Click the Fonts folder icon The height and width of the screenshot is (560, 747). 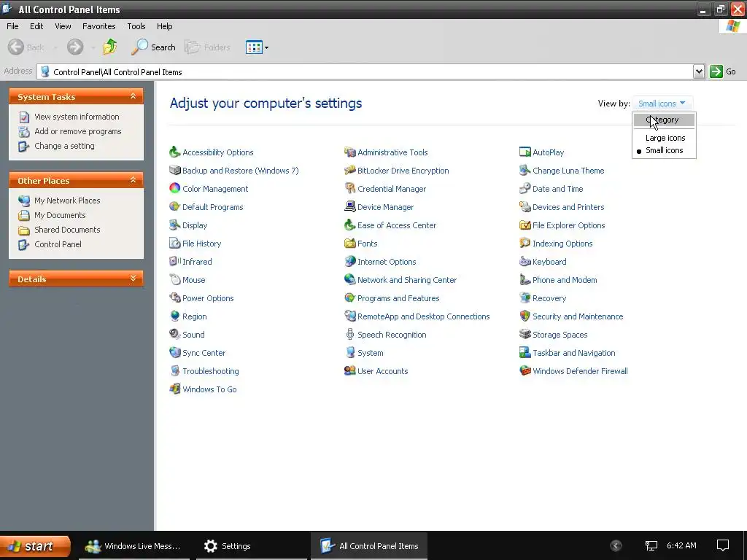[349, 244]
